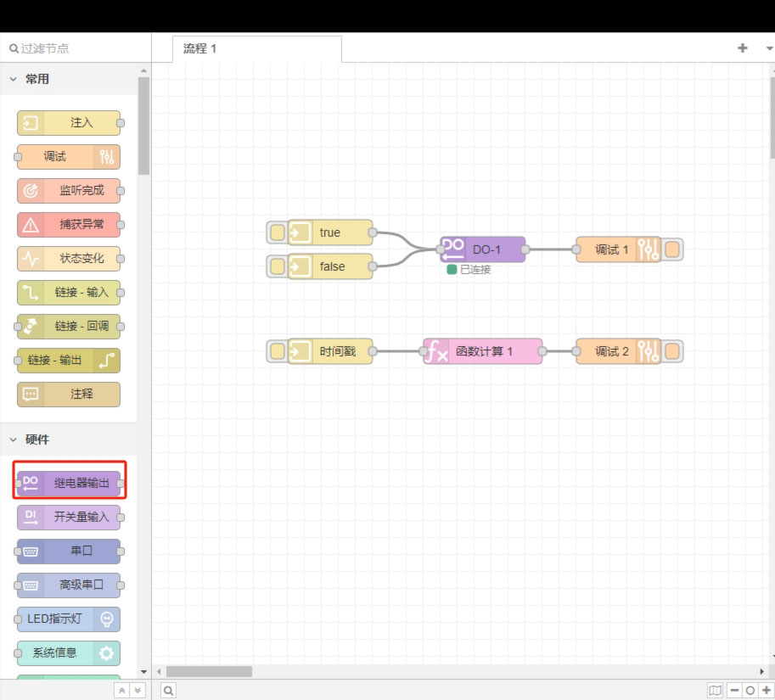Toggle the canvas minimap navigator
Viewport: 775px width, 700px height.
pyautogui.click(x=716, y=691)
